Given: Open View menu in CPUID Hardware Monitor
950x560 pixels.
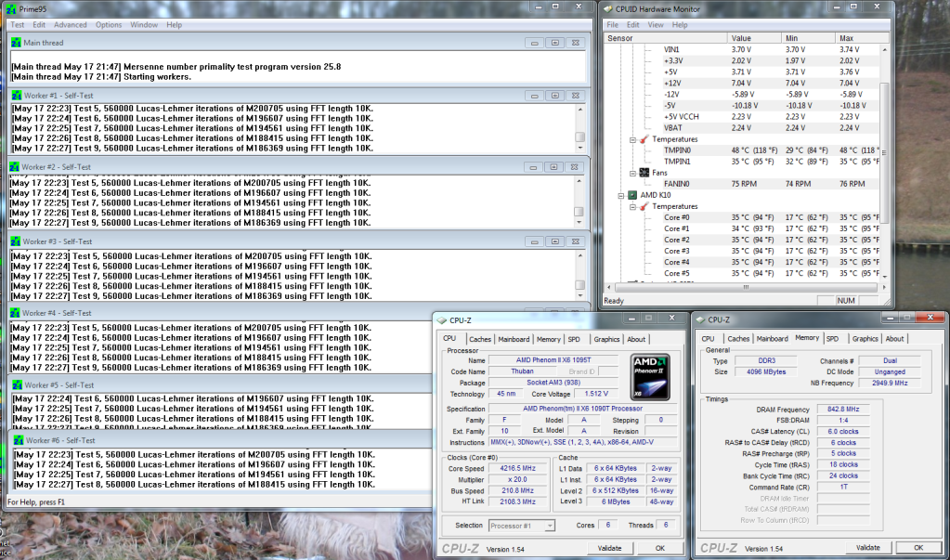Looking at the screenshot, I should click(656, 25).
